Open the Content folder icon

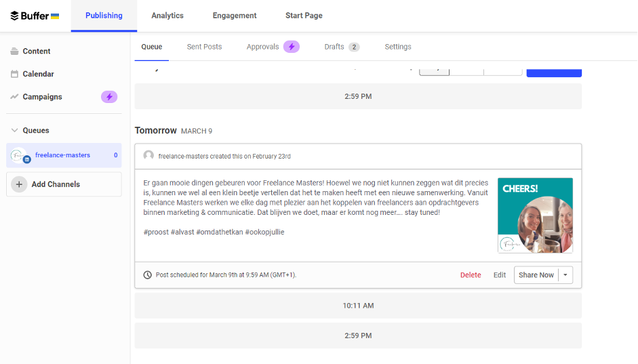pos(15,52)
